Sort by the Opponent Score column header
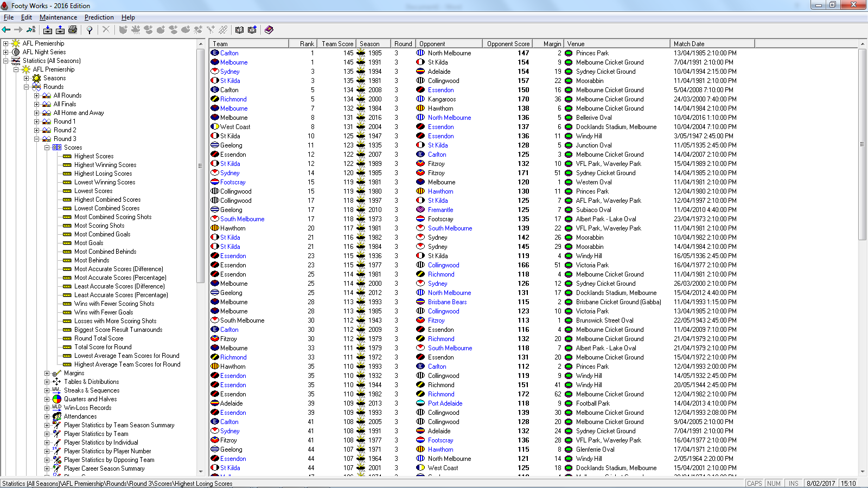868x488 pixels. pyautogui.click(x=507, y=44)
